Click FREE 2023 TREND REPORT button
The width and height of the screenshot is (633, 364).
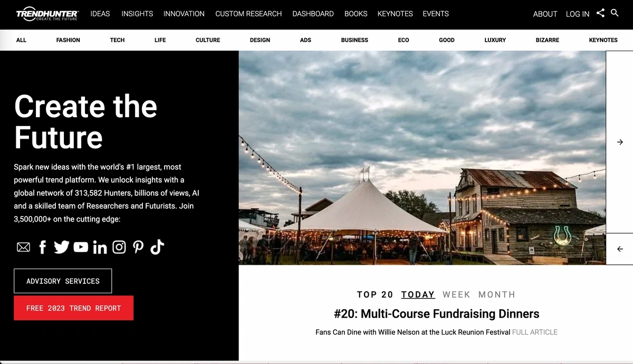click(x=73, y=308)
